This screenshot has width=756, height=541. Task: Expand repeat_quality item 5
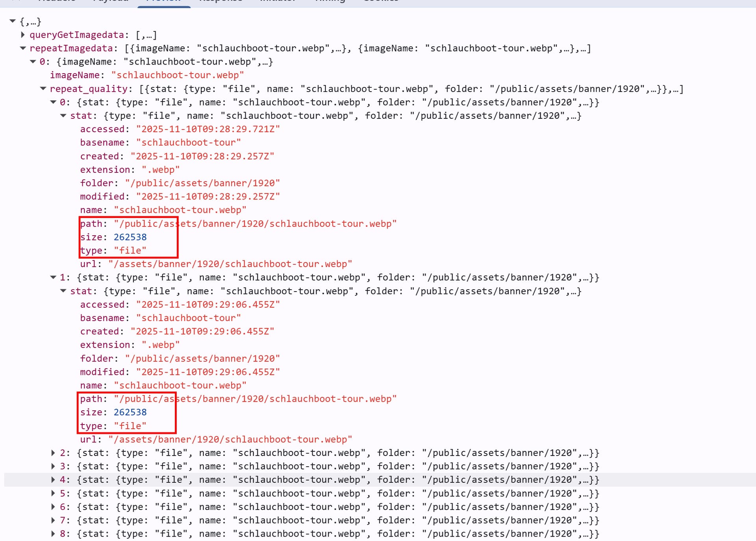pos(53,493)
